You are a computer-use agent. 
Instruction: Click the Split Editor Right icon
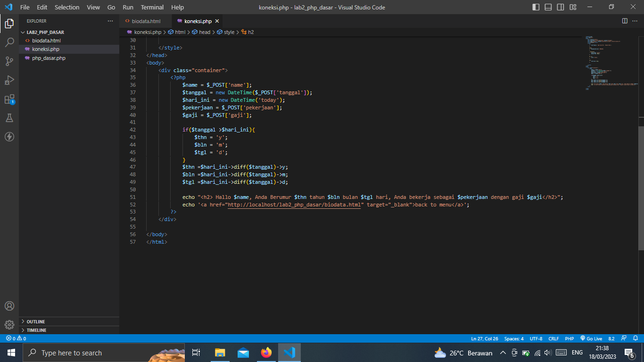click(625, 21)
